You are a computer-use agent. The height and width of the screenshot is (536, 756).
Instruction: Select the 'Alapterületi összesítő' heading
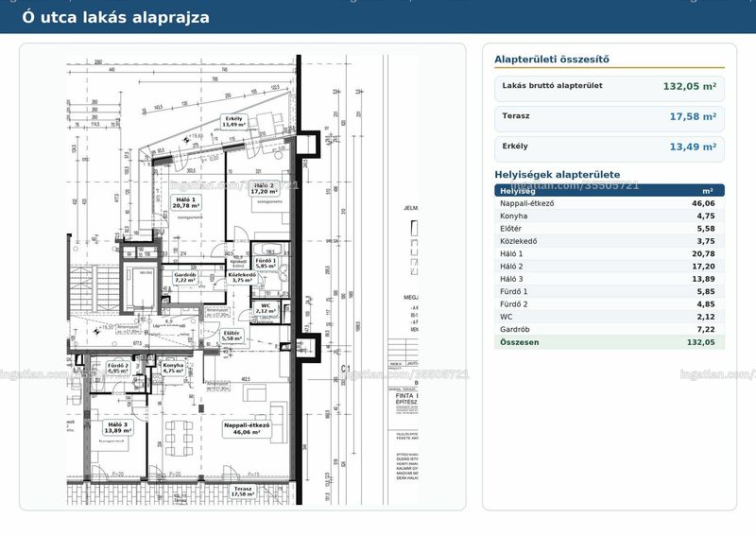[x=552, y=60]
